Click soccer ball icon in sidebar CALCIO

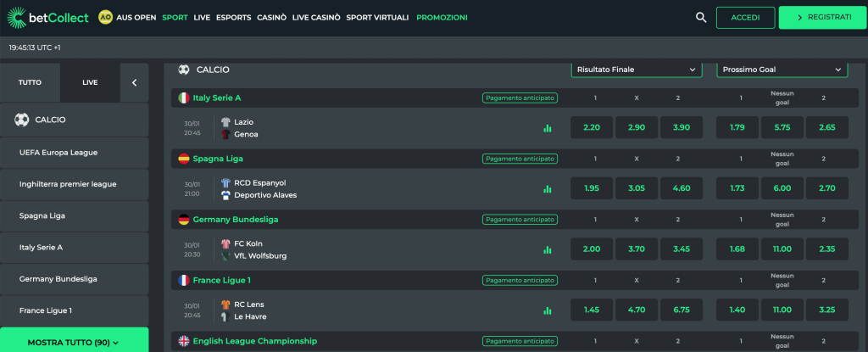pos(21,120)
